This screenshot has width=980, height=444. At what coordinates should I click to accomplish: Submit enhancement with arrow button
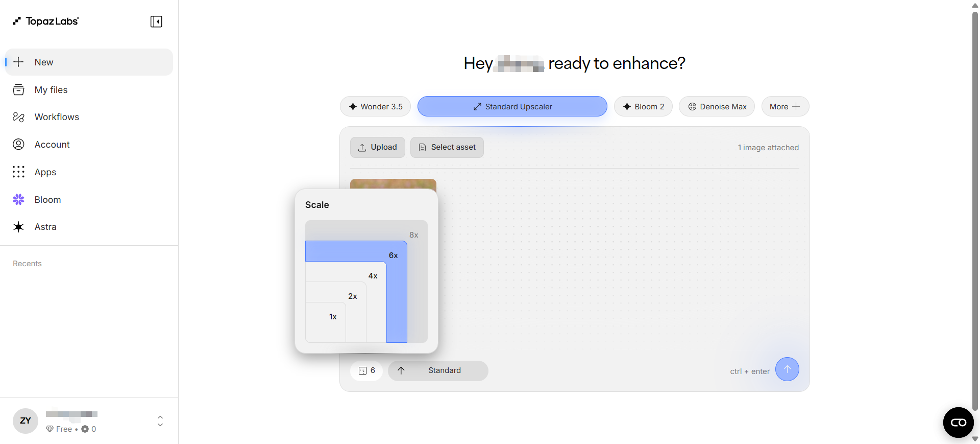point(787,369)
